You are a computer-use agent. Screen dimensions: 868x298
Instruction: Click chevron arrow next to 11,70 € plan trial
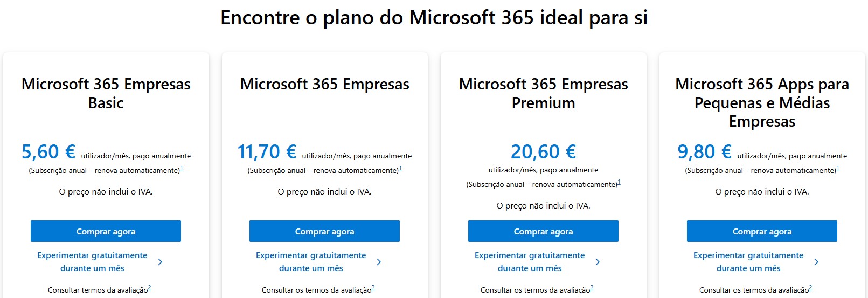tap(379, 262)
